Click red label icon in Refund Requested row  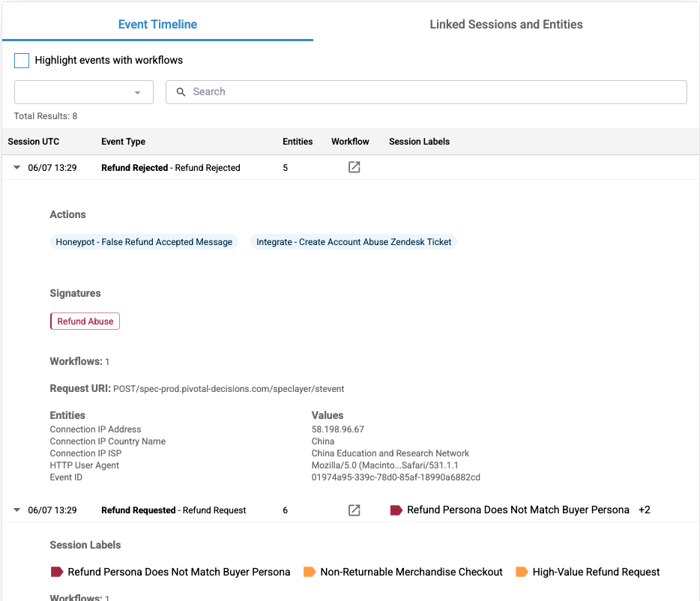coord(396,510)
